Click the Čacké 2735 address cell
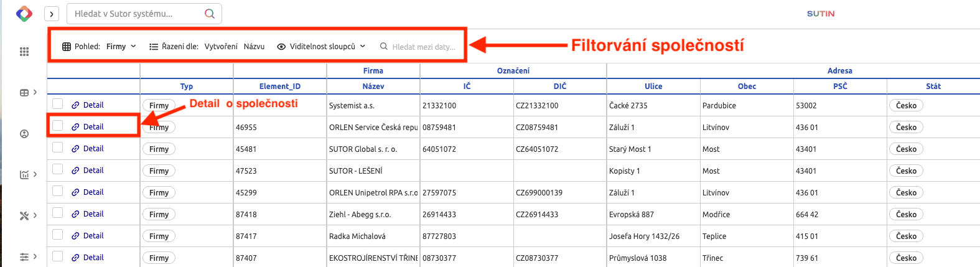 [x=653, y=105]
